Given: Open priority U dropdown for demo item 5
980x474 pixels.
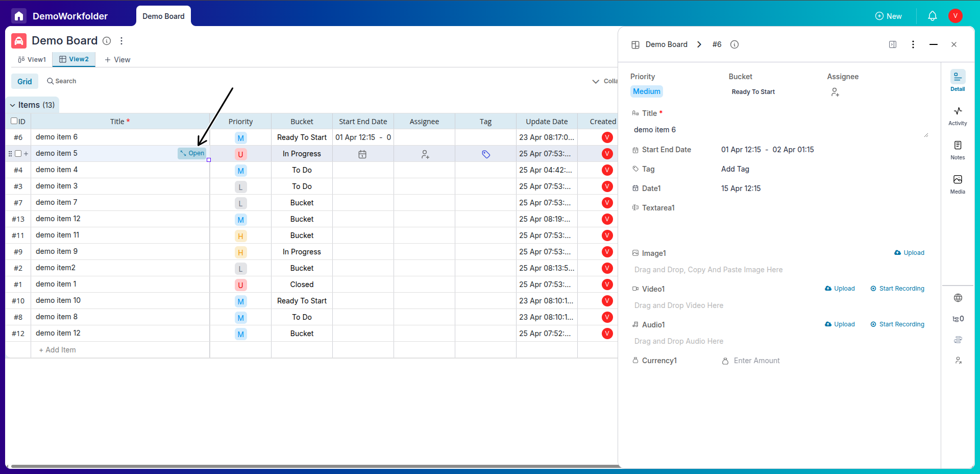Looking at the screenshot, I should [x=240, y=154].
